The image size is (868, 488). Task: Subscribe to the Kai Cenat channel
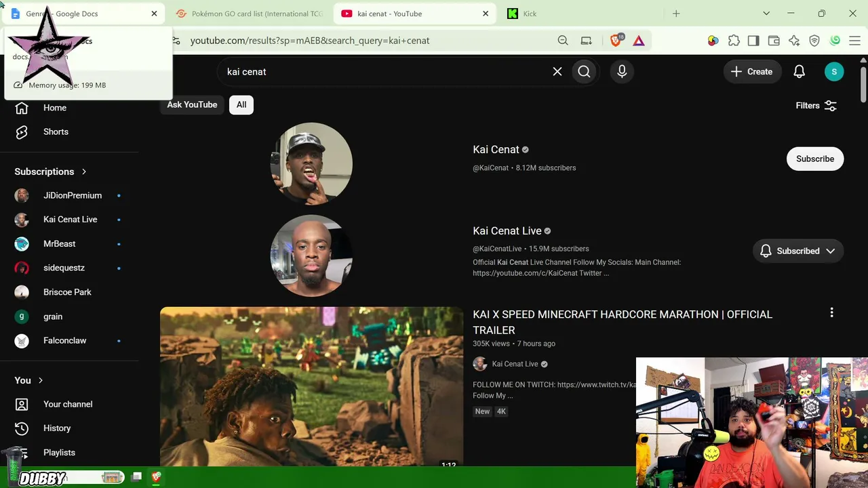[815, 159]
